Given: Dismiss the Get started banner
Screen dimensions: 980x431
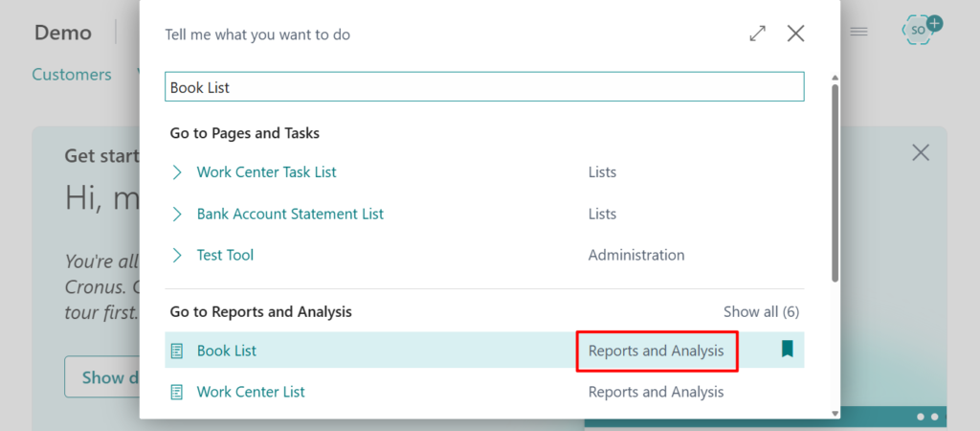Looking at the screenshot, I should (921, 152).
